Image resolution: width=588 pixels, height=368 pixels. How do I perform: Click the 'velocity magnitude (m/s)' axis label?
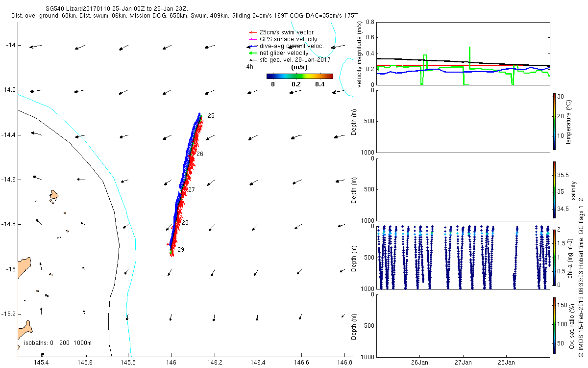tap(360, 54)
